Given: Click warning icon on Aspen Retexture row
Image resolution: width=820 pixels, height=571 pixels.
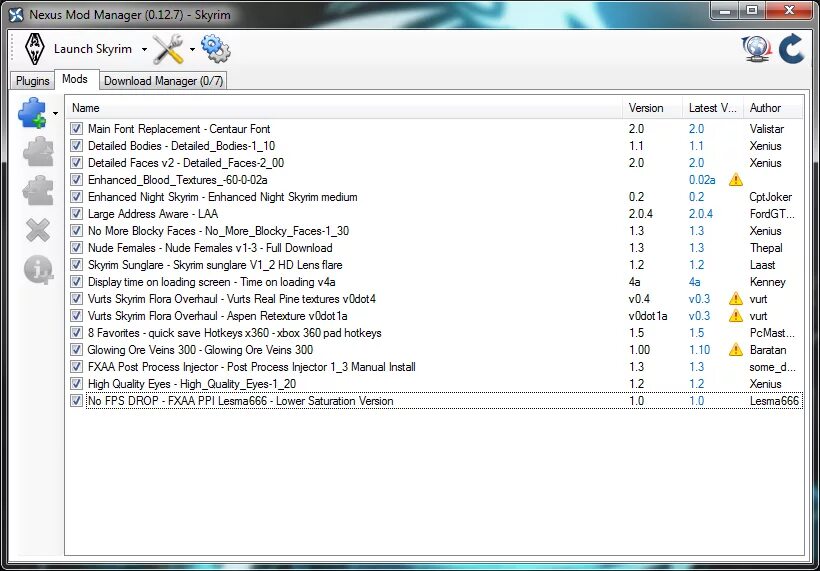Looking at the screenshot, I should tap(735, 316).
